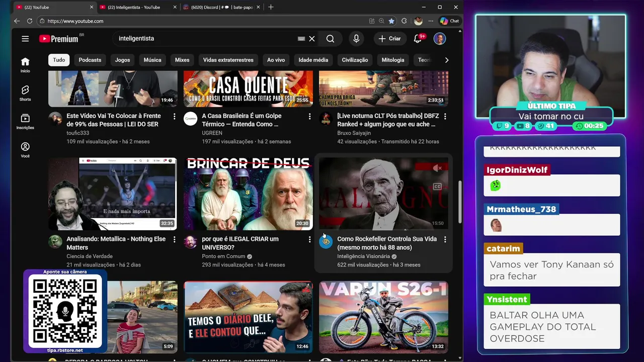The image size is (644, 362).
Task: Open options menu for A Casa Brasileira video
Action: (310, 116)
